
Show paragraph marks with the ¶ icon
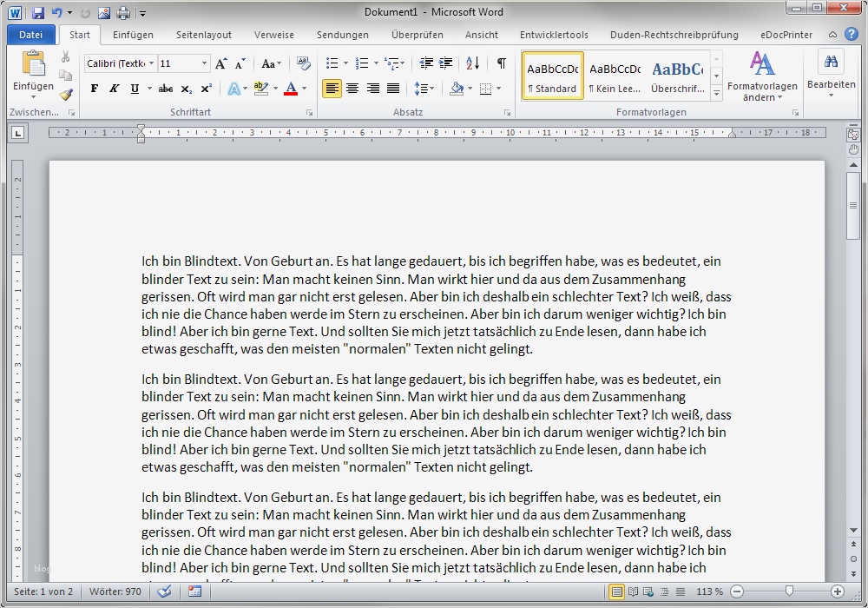pyautogui.click(x=501, y=63)
